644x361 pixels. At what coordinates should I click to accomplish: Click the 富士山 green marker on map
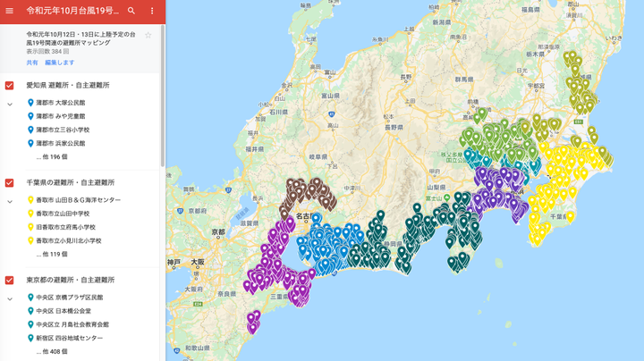click(447, 198)
